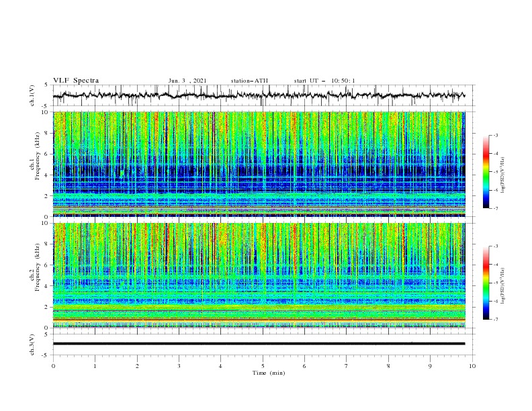Click the time axis tick label "3"

(x=179, y=366)
